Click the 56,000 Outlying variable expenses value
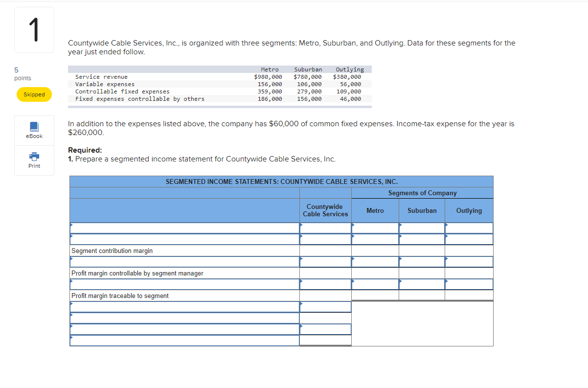The width and height of the screenshot is (588, 388). click(351, 84)
